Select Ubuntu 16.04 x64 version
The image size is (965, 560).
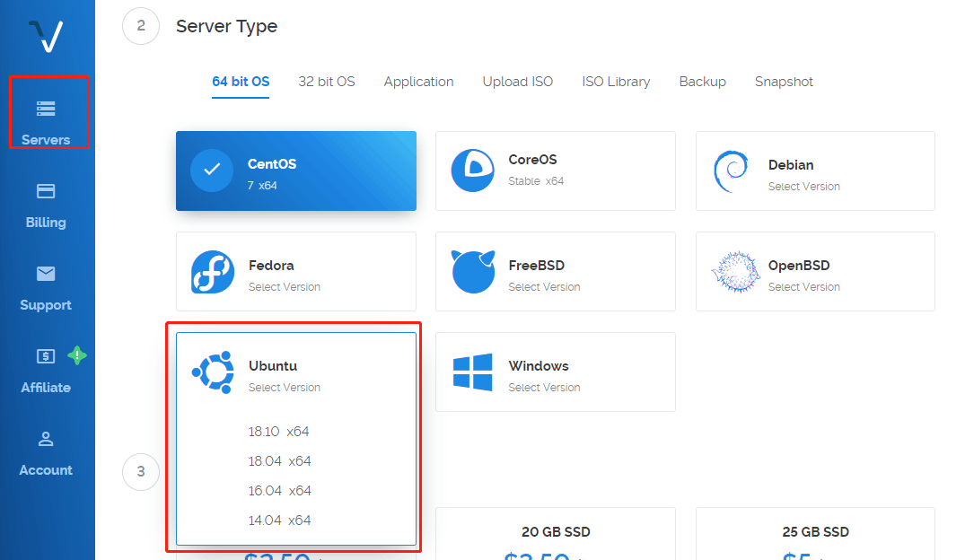280,491
